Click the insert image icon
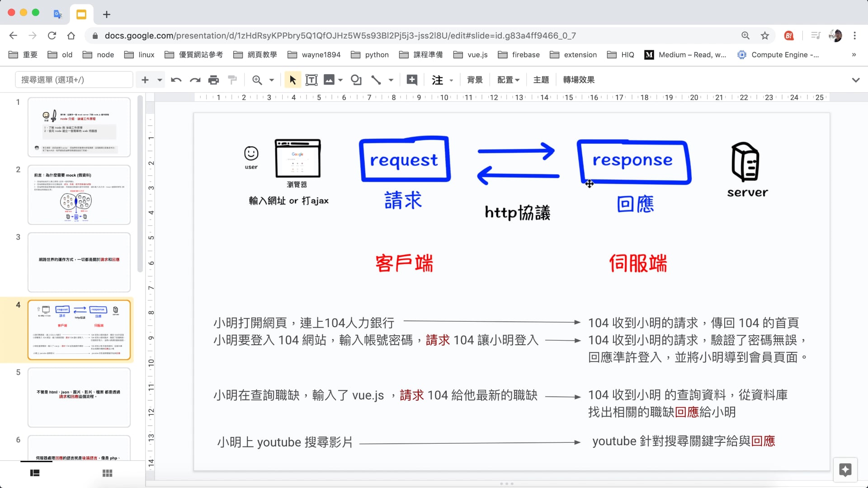The height and width of the screenshot is (488, 868). tap(329, 80)
